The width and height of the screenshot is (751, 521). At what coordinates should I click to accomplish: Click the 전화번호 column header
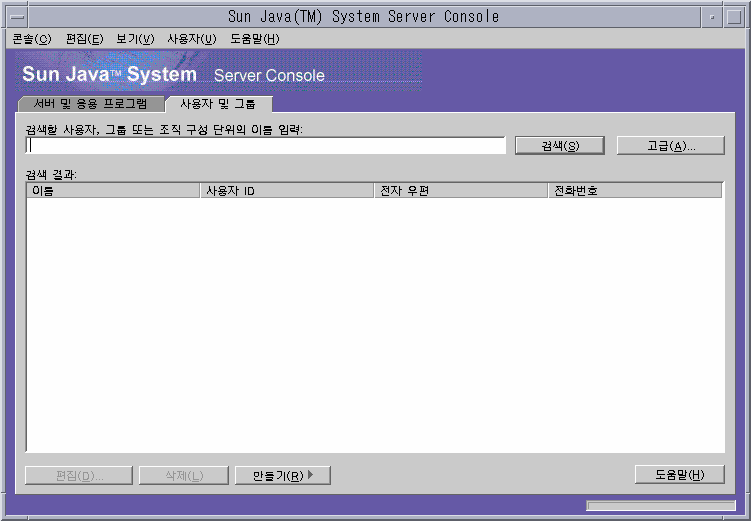click(x=635, y=191)
